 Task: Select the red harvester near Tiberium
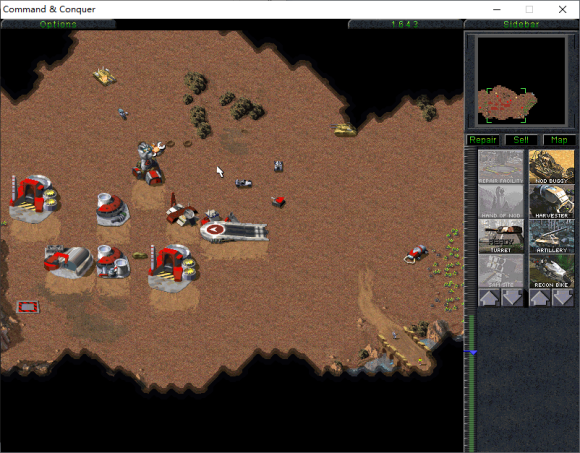pos(416,254)
